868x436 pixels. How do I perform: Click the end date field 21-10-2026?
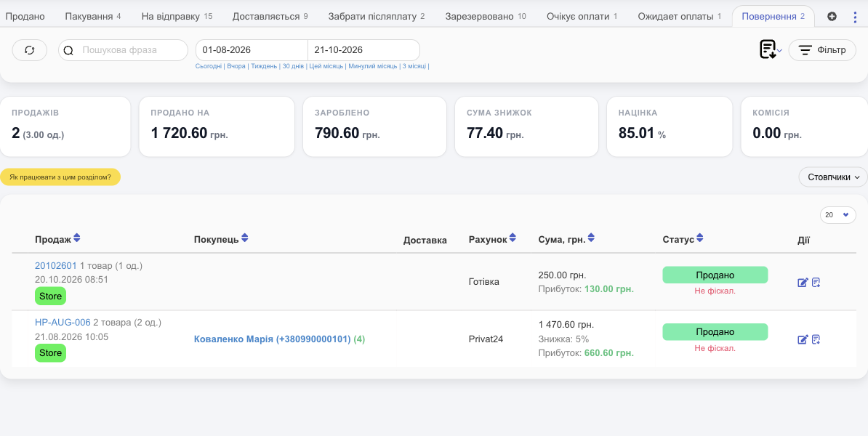click(363, 50)
